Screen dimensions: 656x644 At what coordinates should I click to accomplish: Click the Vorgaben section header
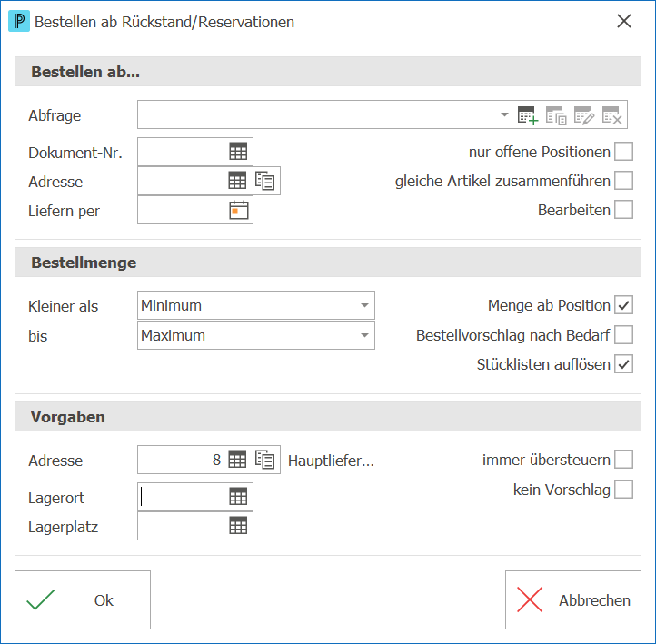click(x=328, y=417)
